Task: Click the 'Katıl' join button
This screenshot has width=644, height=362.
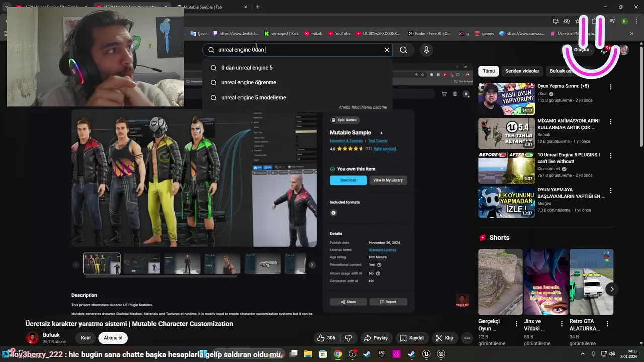Action: [x=86, y=338]
